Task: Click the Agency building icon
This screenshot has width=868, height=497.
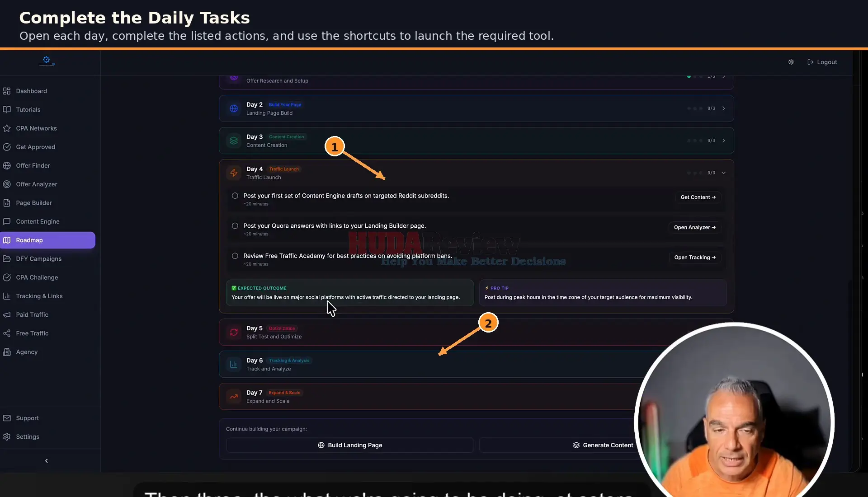Action: pyautogui.click(x=7, y=352)
